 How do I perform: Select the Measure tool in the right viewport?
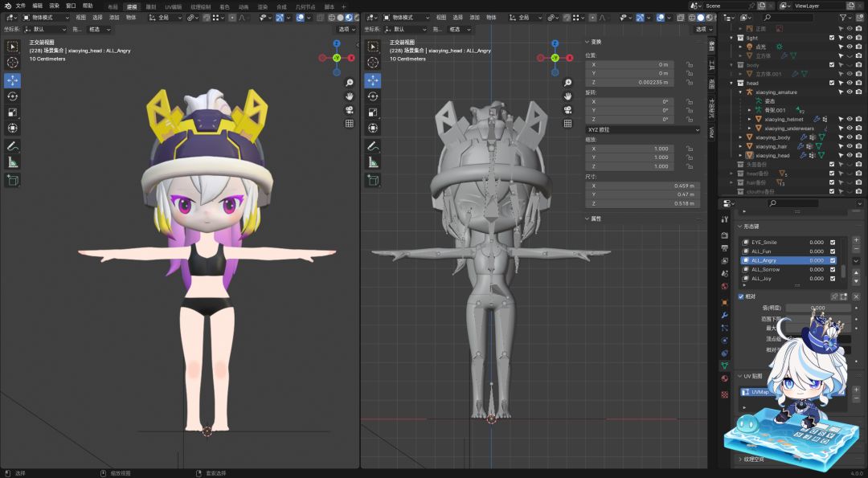pos(373,162)
